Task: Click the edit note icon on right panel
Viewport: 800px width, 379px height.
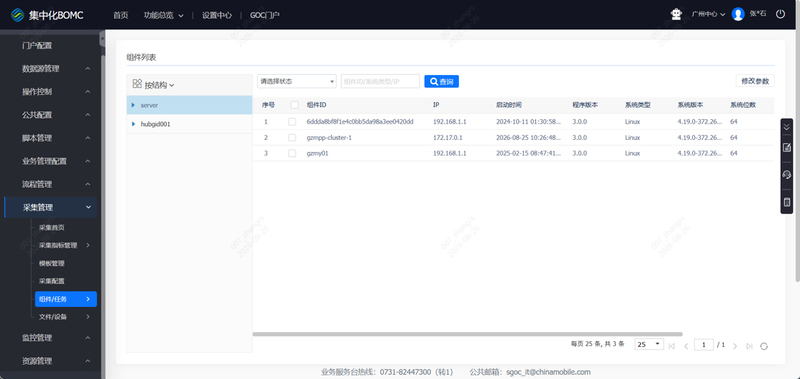Action: 787,147
